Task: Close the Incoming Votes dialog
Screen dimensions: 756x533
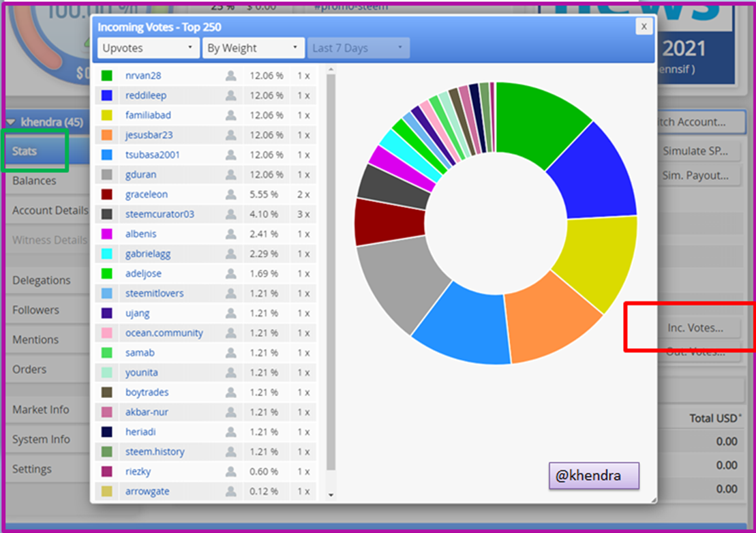Action: (x=644, y=27)
